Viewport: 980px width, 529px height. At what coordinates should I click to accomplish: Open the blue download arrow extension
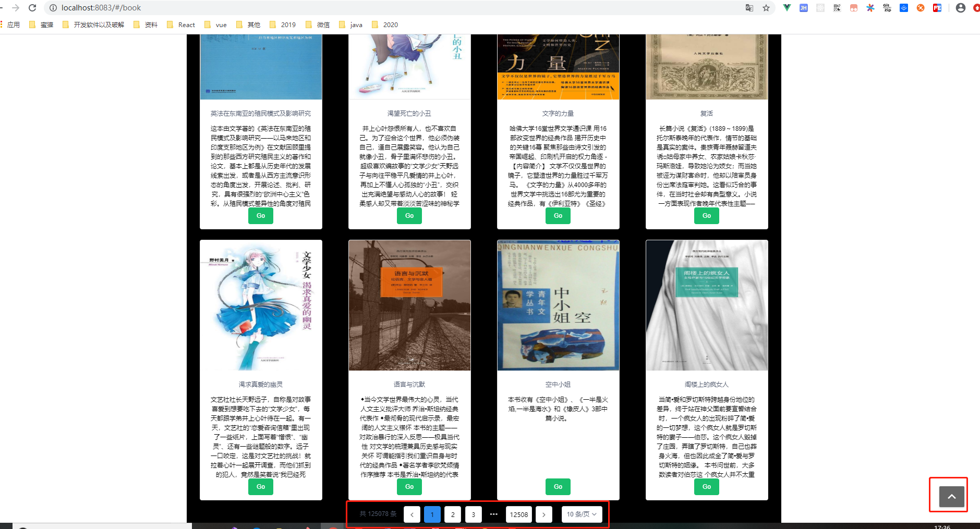tap(904, 8)
